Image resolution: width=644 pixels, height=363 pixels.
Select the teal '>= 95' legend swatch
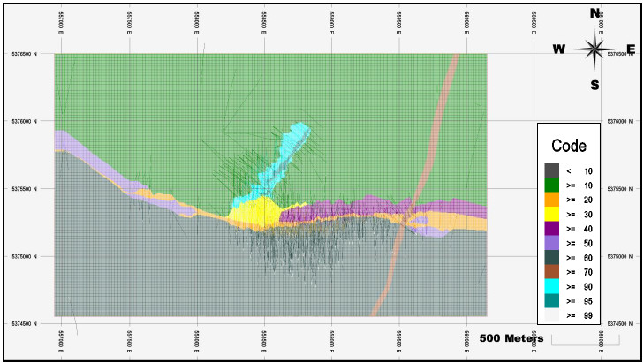[x=551, y=300]
